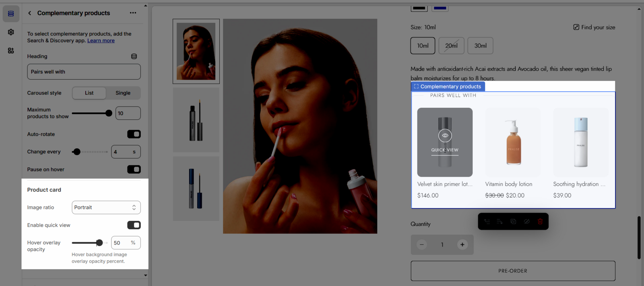644x286 pixels.
Task: Hide block using crossed-eye icon
Action: click(526, 222)
